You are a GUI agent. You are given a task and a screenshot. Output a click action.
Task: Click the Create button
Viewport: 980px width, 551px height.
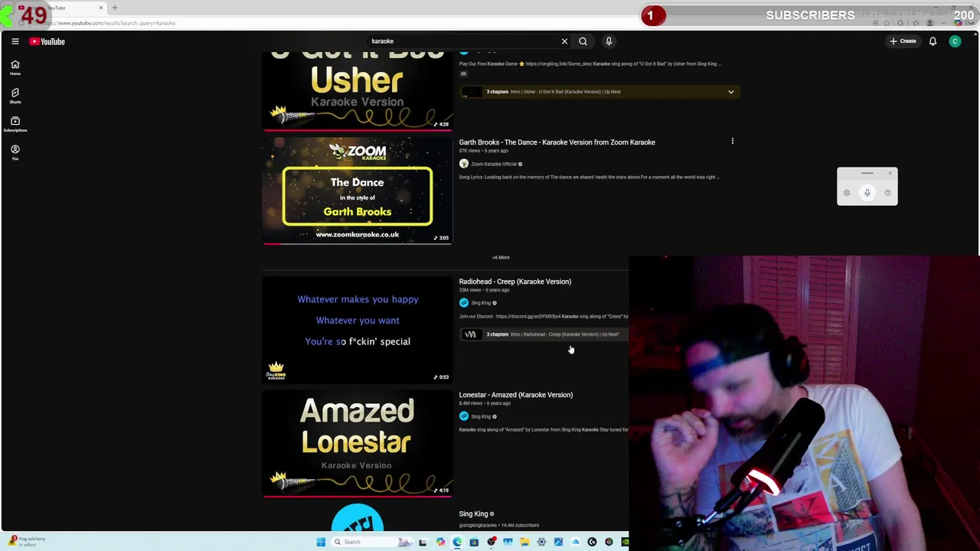903,41
